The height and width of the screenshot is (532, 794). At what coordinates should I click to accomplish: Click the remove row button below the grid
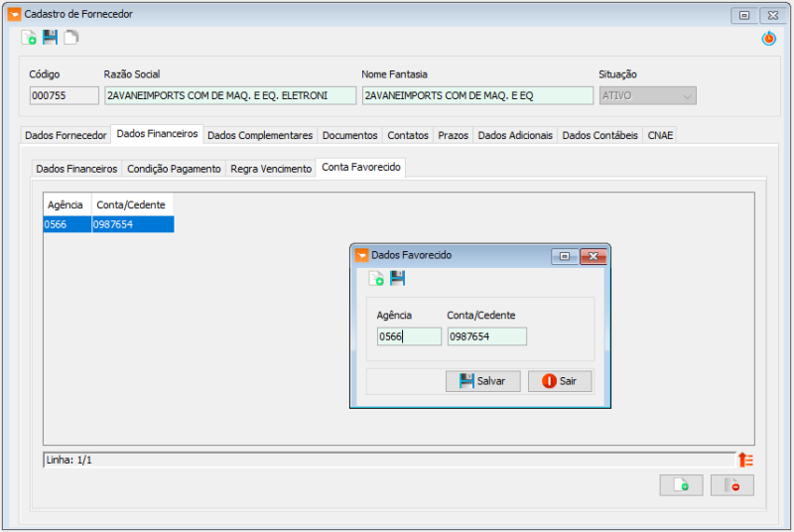(x=732, y=485)
